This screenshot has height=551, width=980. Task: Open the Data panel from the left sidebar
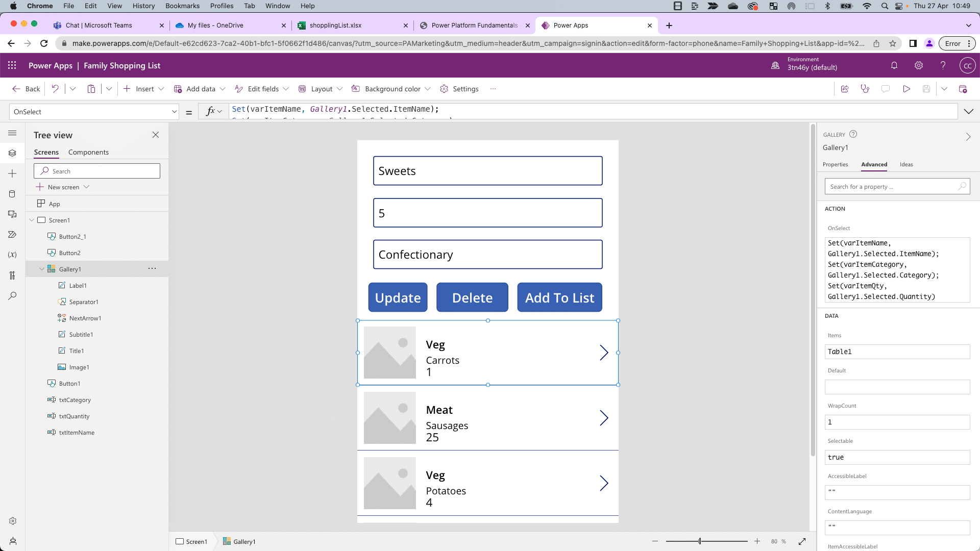pos(12,194)
